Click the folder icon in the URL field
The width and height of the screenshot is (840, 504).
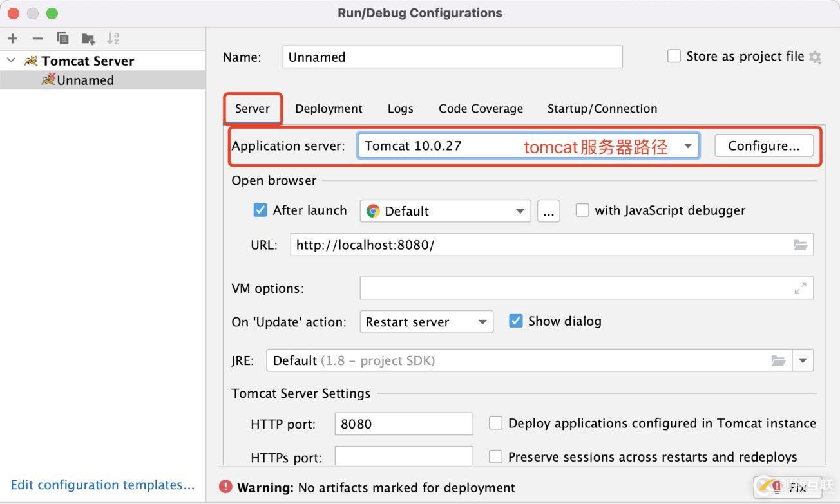click(x=800, y=245)
